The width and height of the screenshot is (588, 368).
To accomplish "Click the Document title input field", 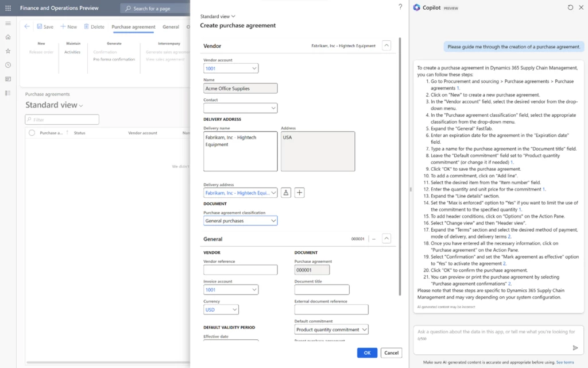I will click(x=322, y=290).
